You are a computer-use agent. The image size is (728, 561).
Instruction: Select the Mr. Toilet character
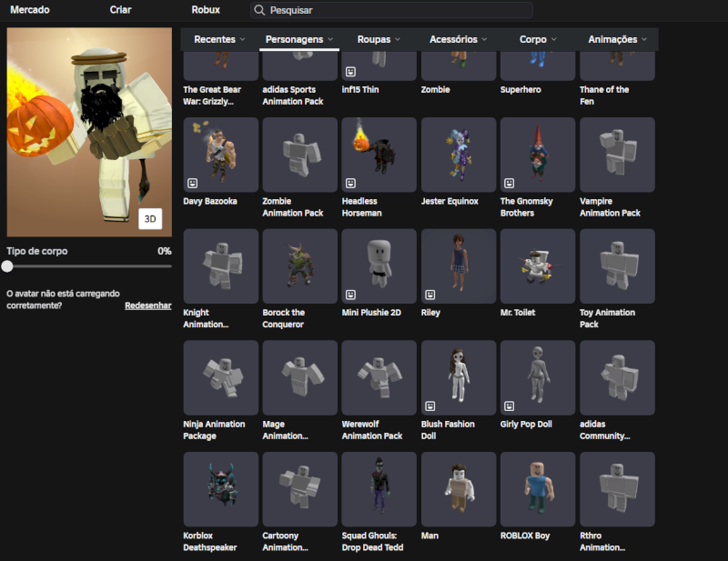pyautogui.click(x=537, y=266)
